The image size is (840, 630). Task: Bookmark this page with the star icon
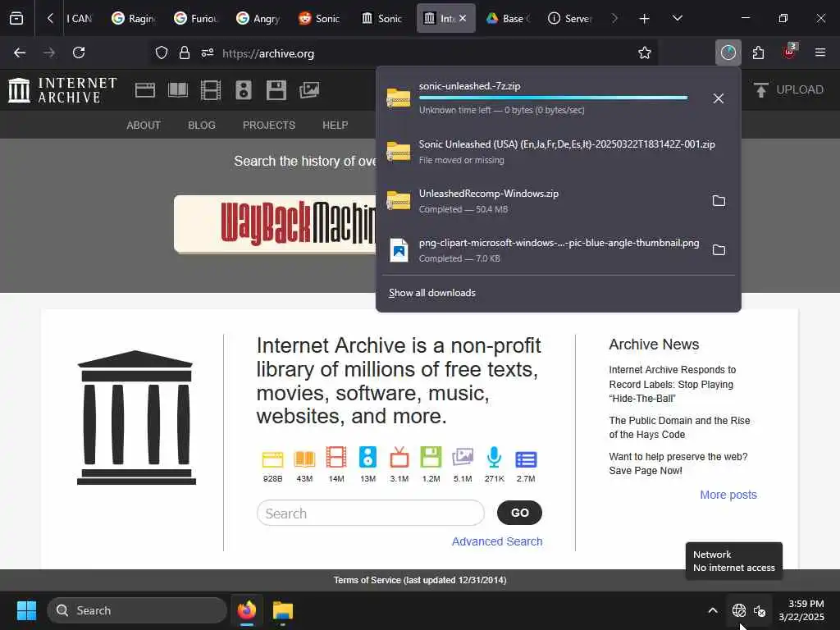(645, 52)
